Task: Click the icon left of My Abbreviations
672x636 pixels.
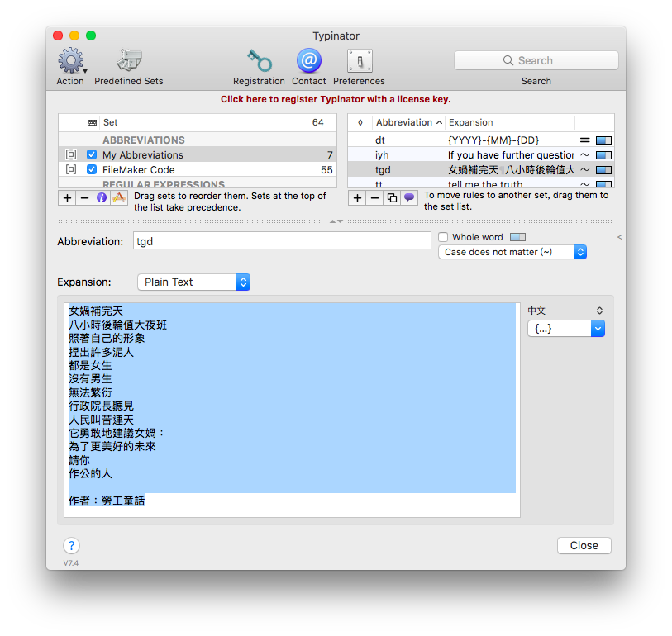Action: pyautogui.click(x=71, y=154)
